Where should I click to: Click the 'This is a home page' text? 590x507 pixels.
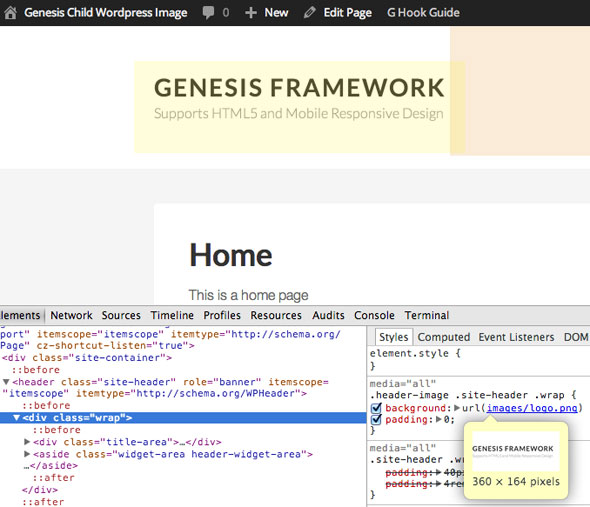[x=248, y=295]
